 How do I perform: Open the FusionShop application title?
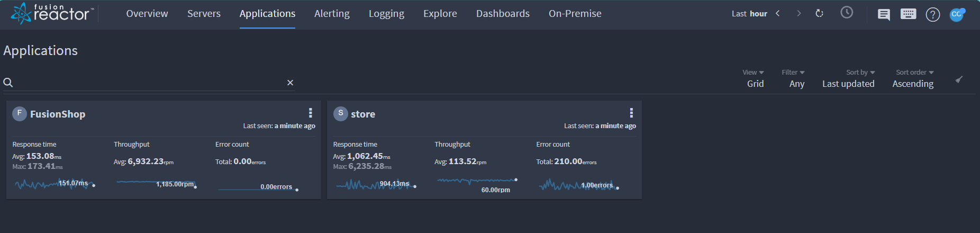[58, 114]
